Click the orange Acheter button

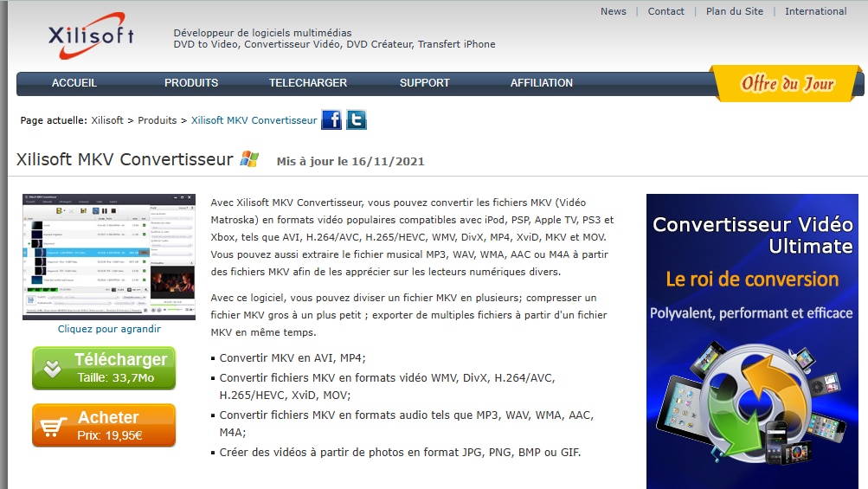pos(104,425)
